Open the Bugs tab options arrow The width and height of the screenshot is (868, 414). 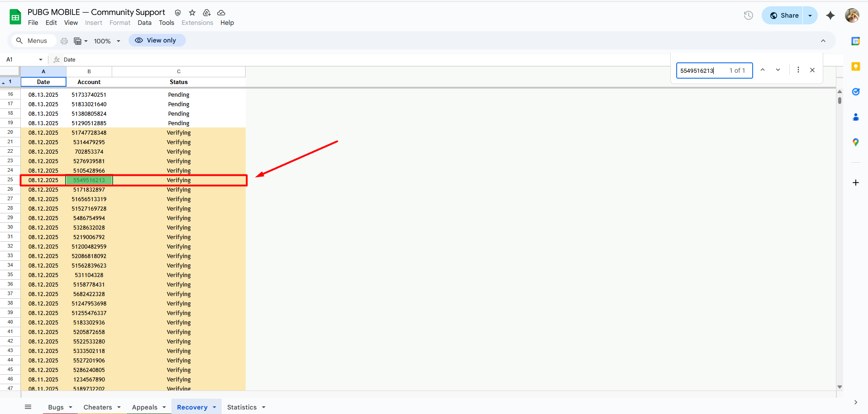(71, 407)
